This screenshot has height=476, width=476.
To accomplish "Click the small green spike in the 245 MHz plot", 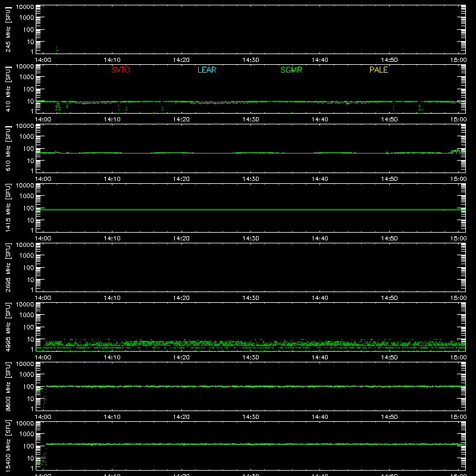I will pyautogui.click(x=57, y=49).
